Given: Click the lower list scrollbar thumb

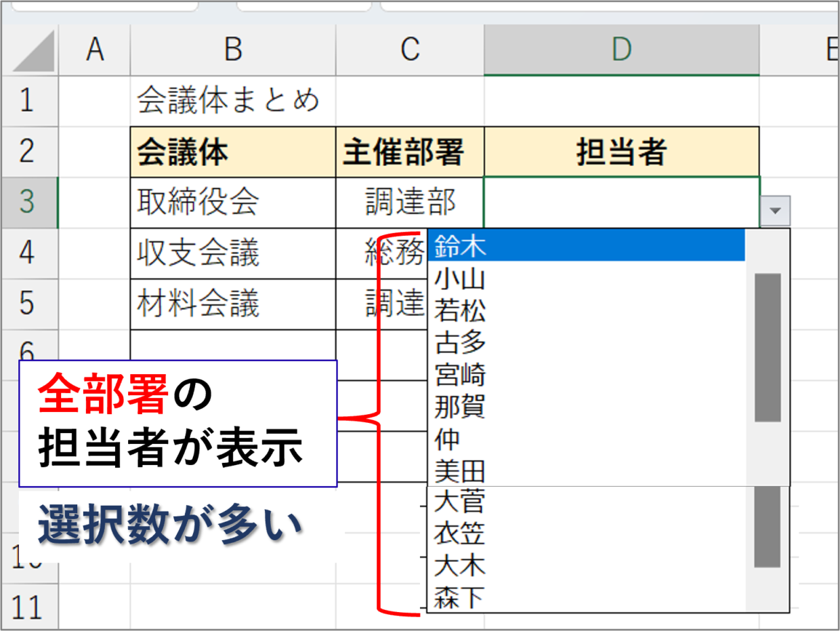Looking at the screenshot, I should coord(768,527).
